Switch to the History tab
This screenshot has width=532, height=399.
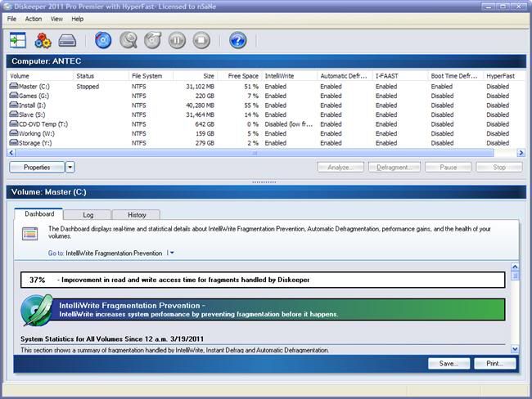tap(137, 215)
